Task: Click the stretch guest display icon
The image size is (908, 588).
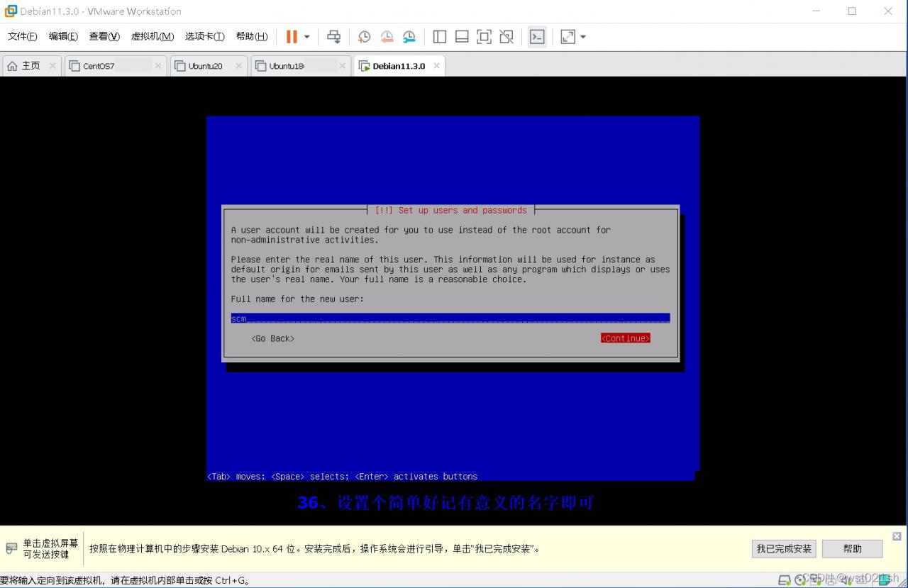Action: click(x=567, y=37)
